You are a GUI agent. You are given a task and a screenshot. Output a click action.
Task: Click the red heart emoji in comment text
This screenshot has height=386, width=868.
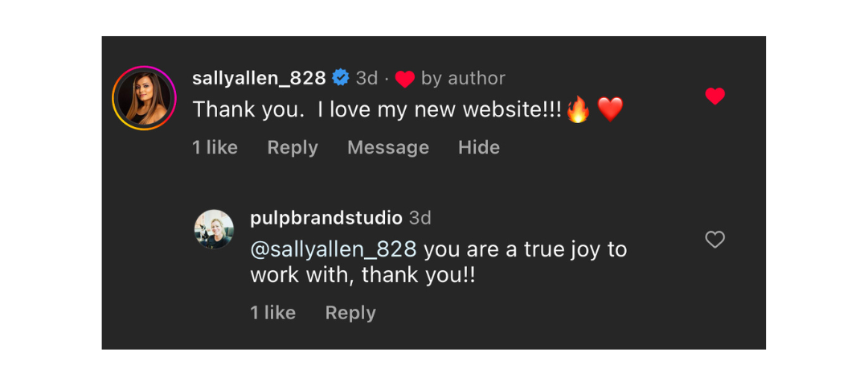pyautogui.click(x=611, y=110)
